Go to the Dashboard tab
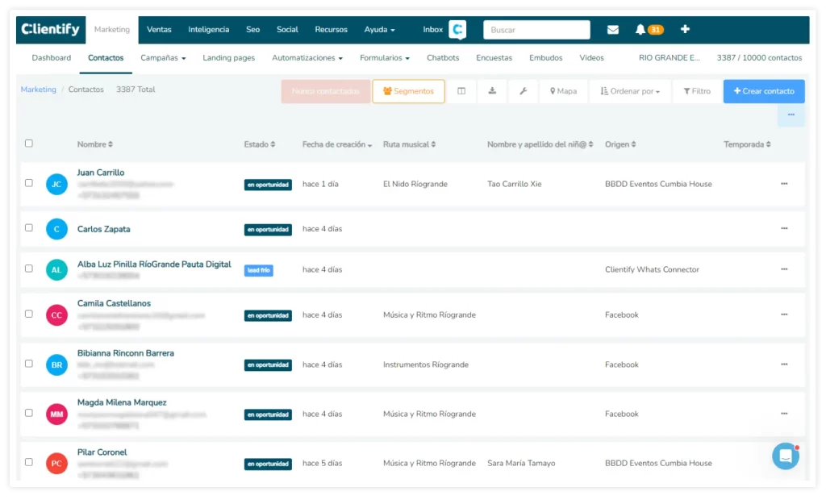Screen dimensions: 826x504 click(x=52, y=58)
